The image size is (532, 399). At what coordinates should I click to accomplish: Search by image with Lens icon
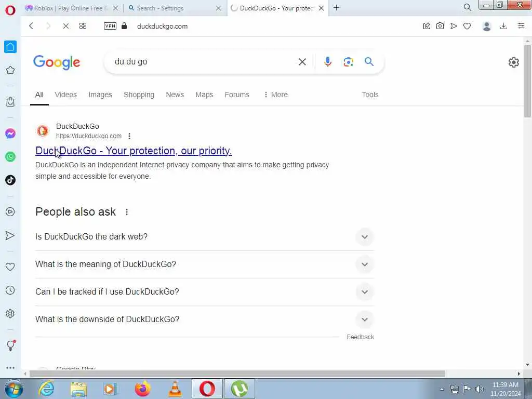point(349,62)
